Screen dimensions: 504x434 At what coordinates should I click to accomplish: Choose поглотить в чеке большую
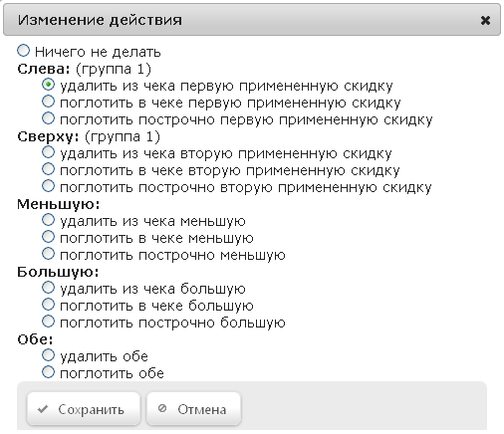click(48, 305)
